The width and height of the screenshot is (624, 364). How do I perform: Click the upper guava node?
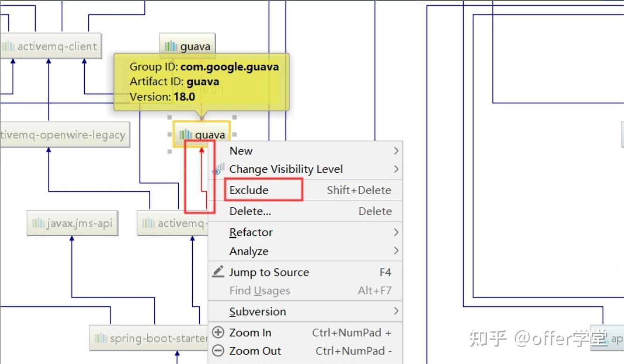[x=188, y=46]
